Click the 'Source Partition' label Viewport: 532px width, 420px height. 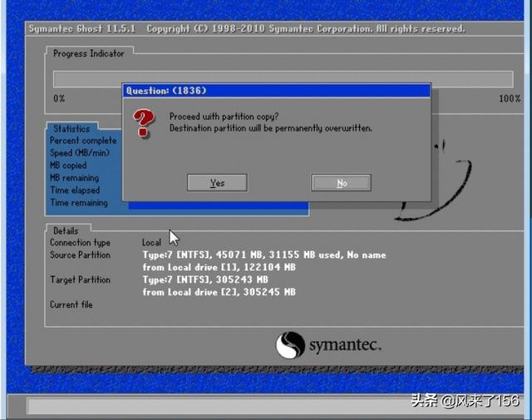(x=80, y=255)
